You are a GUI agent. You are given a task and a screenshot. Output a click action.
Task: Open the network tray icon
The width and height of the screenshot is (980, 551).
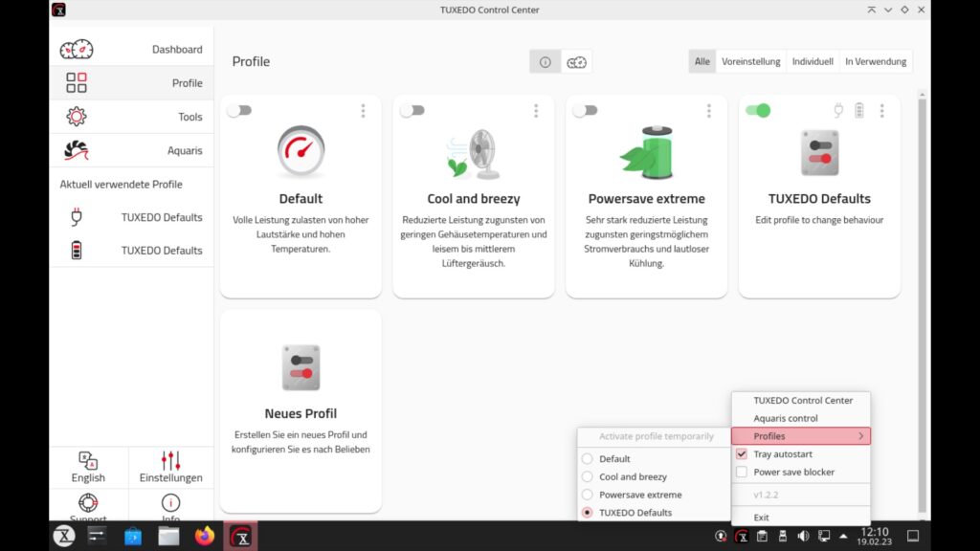pyautogui.click(x=824, y=536)
